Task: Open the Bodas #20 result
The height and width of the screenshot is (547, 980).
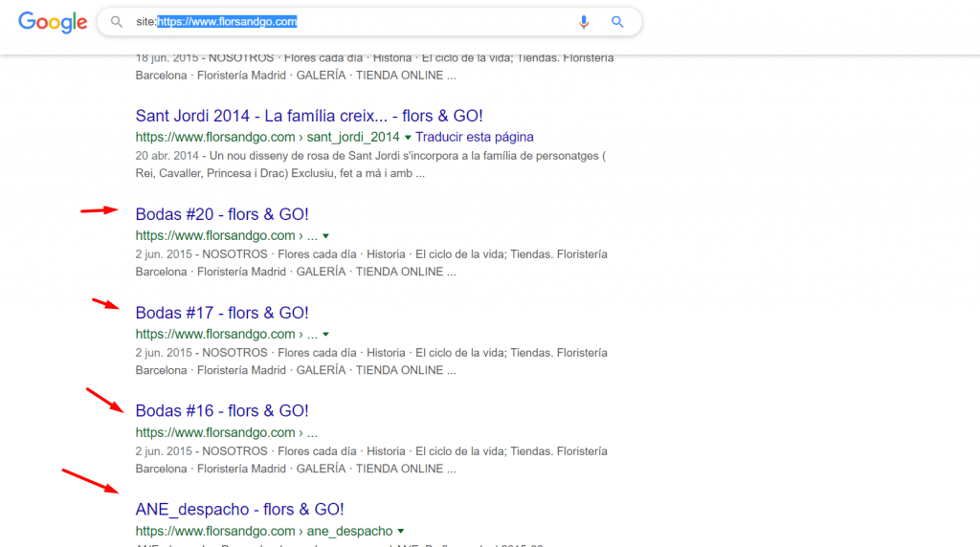Action: point(222,214)
